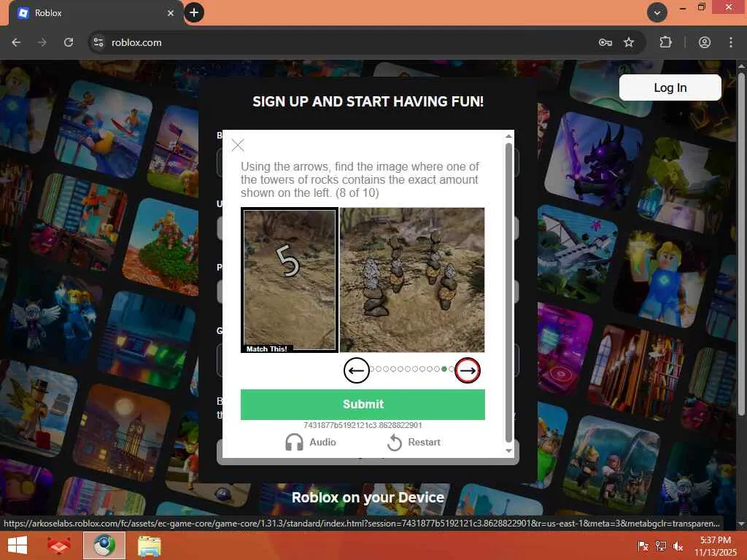Click the headphones Audio icon
The image size is (747, 560).
[x=294, y=442]
